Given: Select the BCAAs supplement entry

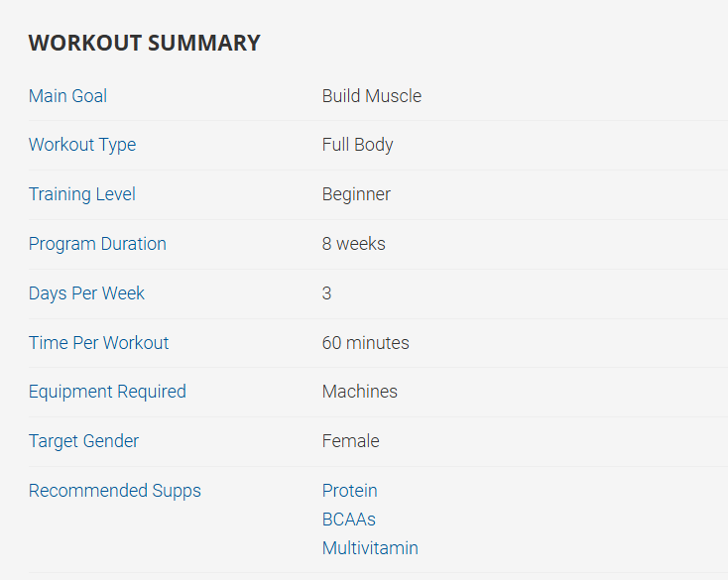Looking at the screenshot, I should (x=349, y=520).
